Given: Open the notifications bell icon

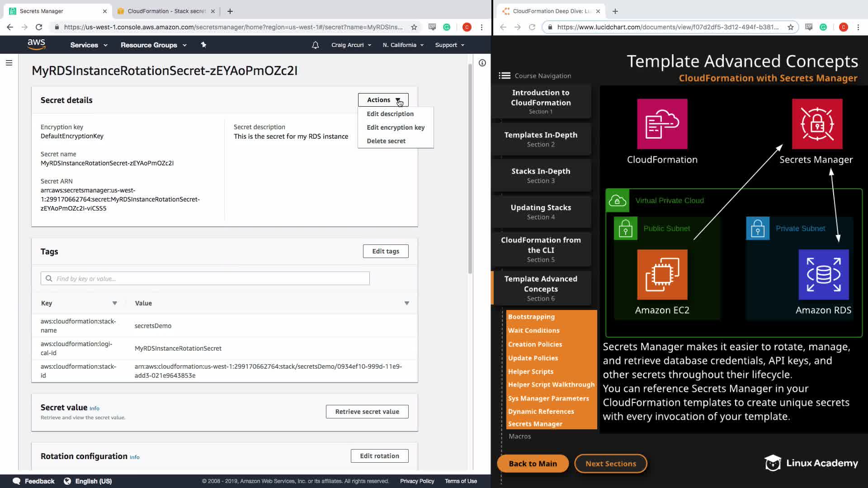Looking at the screenshot, I should pyautogui.click(x=316, y=45).
